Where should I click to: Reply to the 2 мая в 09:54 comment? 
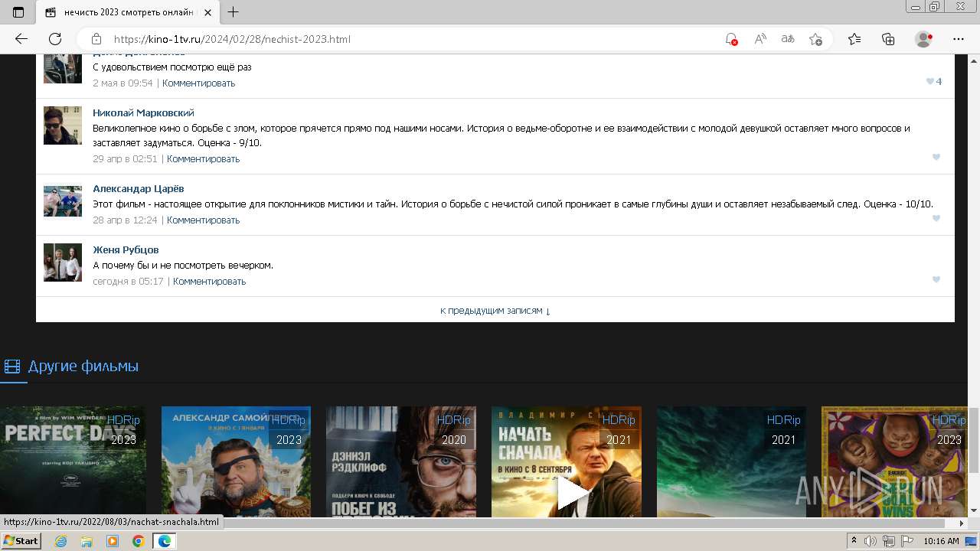tap(198, 83)
